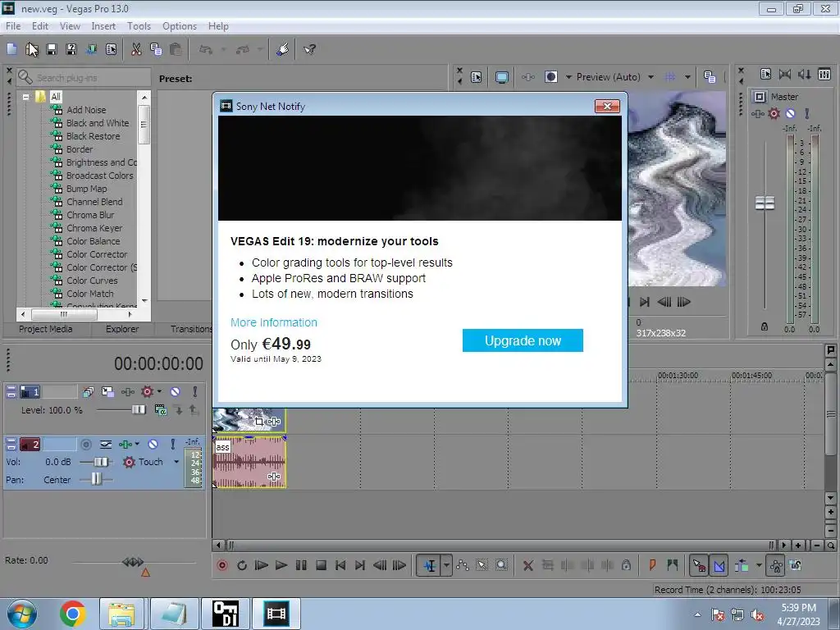840x630 pixels.
Task: Open the Touch automation mode dropdown
Action: pos(177,462)
